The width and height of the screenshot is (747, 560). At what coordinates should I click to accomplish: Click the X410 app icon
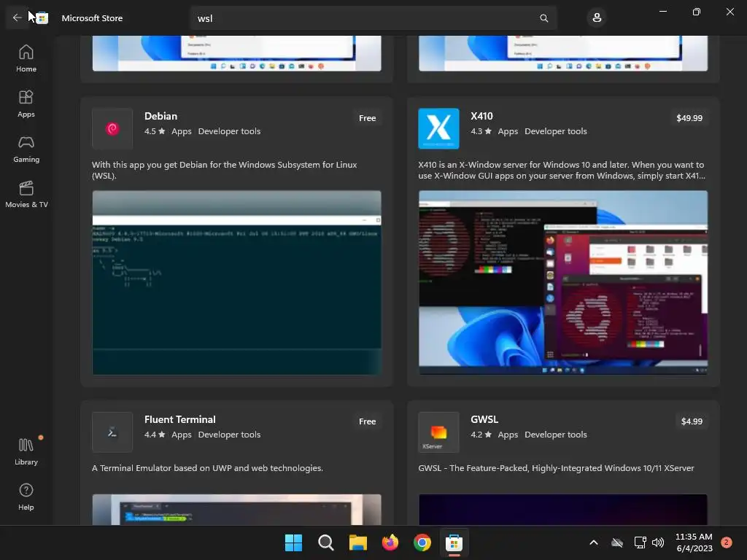[438, 128]
